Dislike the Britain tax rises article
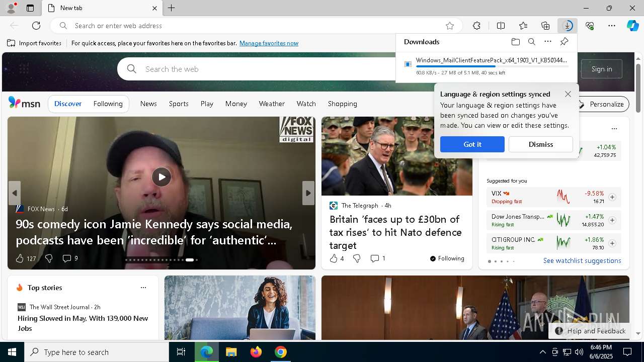Screen dimensions: 644x362 [x=357, y=258]
